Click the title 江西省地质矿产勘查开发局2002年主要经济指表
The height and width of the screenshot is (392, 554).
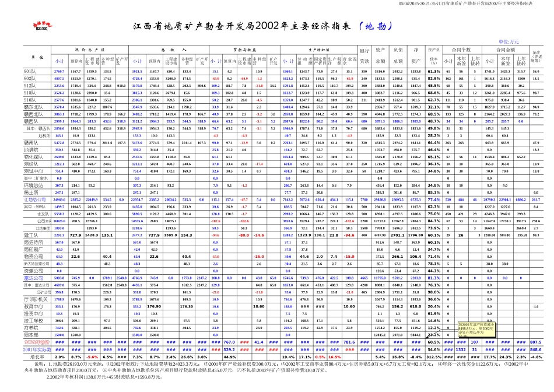pyautogui.click(x=243, y=26)
